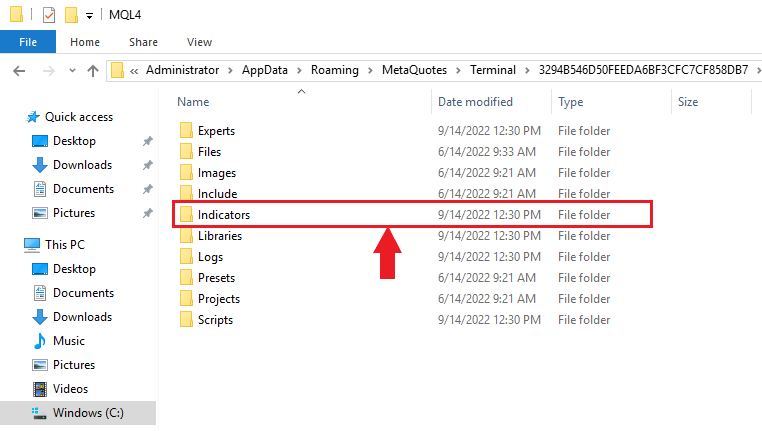The height and width of the screenshot is (431, 762).
Task: Click Experts date 9/14/2022 12:30 PM
Action: coord(489,131)
